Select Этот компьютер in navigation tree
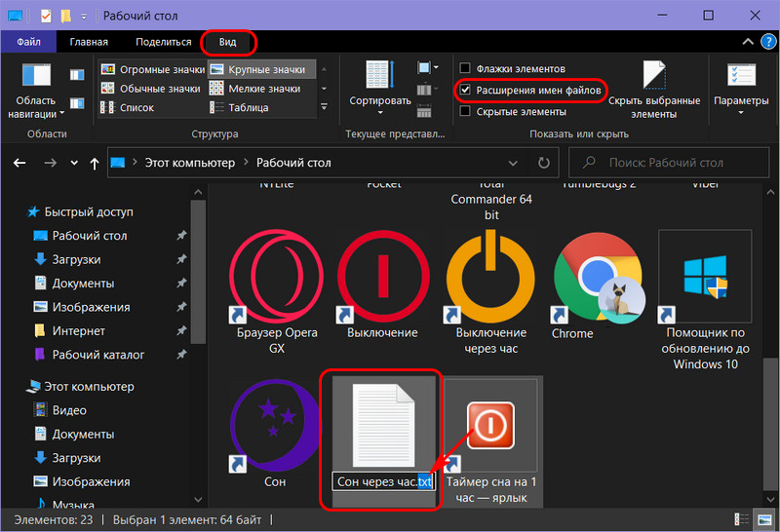Screen dimensions: 780x532 tap(89, 387)
